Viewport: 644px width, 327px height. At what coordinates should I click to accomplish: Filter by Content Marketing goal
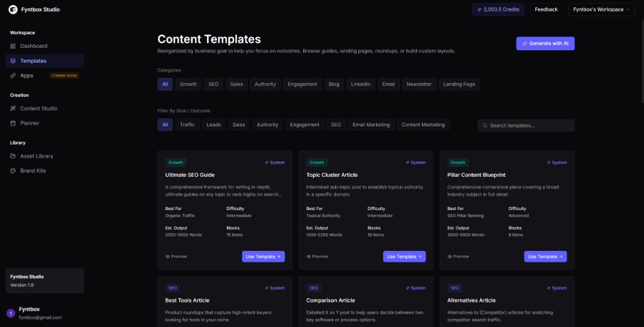[423, 125]
